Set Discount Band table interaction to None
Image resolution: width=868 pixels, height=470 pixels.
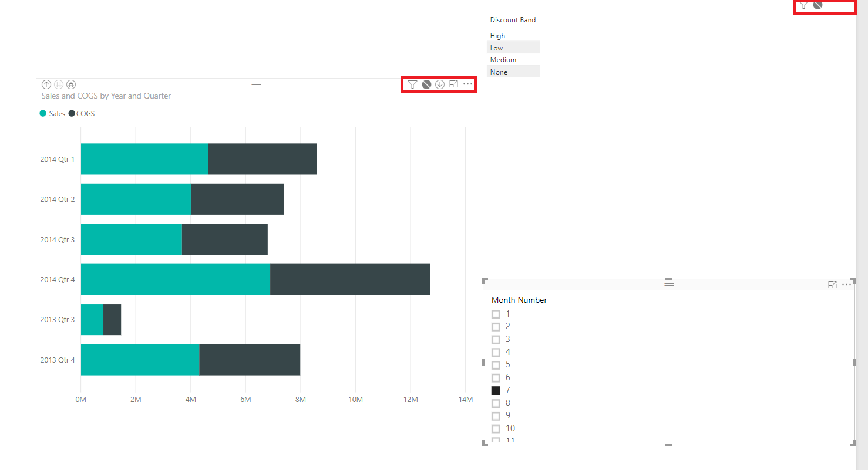[817, 5]
